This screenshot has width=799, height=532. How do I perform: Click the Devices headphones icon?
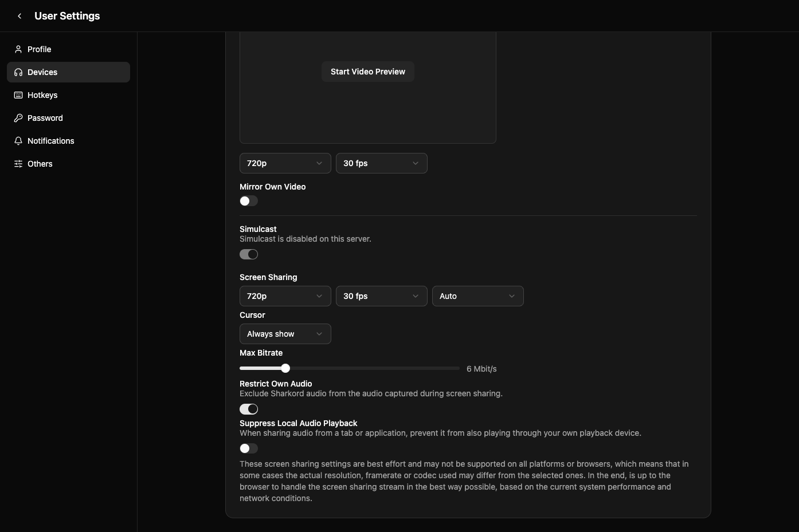tap(18, 72)
